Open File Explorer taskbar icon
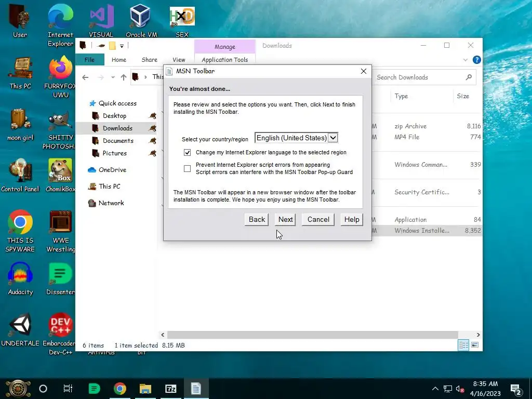 coord(145,389)
